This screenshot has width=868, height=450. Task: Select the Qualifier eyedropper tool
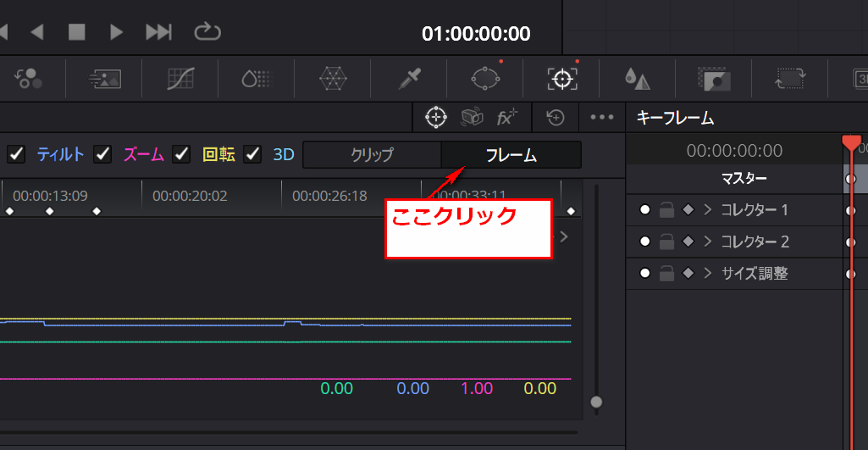pos(409,79)
